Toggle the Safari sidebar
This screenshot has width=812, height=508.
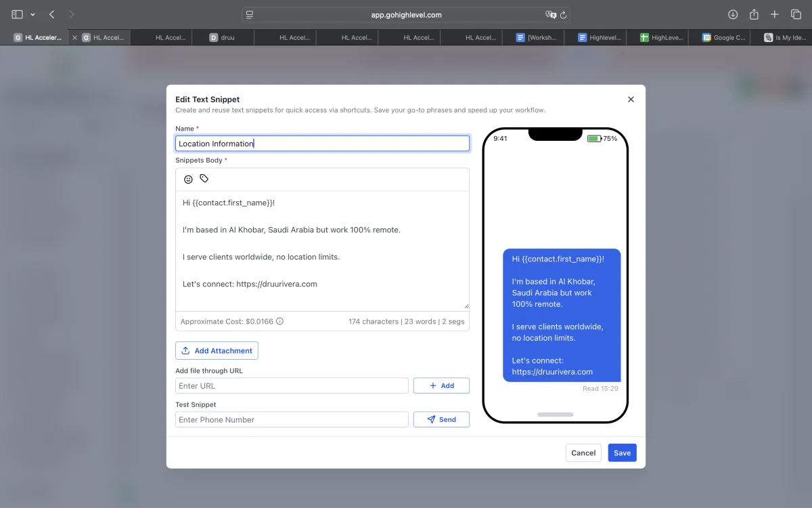(x=17, y=14)
